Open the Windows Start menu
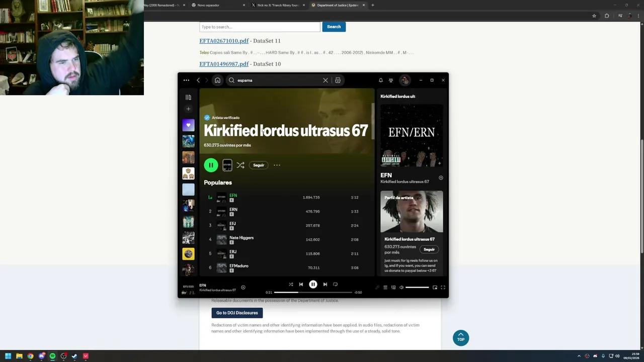Screen dimensions: 644x362 (8, 356)
